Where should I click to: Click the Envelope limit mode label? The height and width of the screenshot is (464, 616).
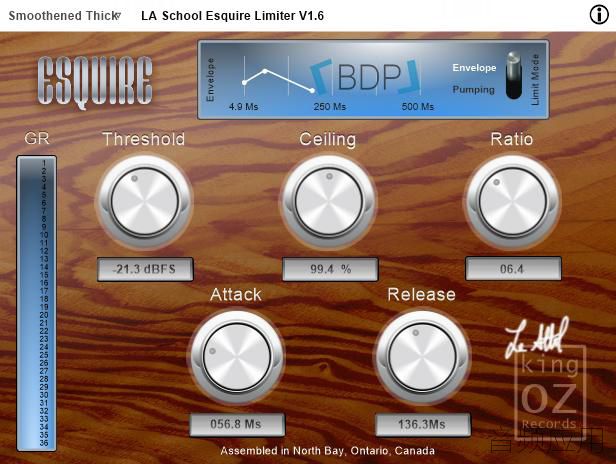474,68
